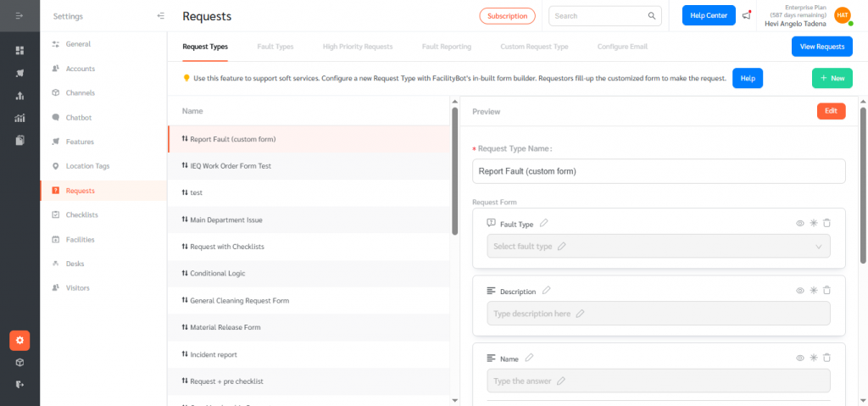Click the Request Type Name input field
The height and width of the screenshot is (406, 868).
(659, 171)
